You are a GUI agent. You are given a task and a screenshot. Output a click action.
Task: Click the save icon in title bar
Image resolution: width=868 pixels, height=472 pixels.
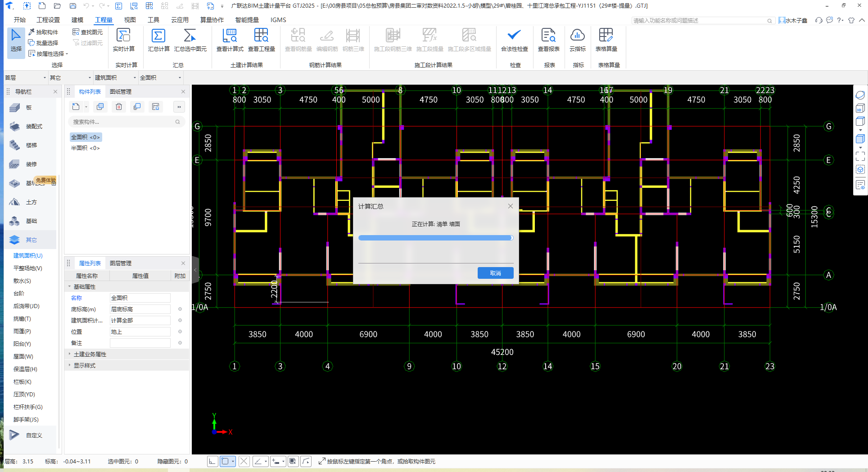(73, 6)
